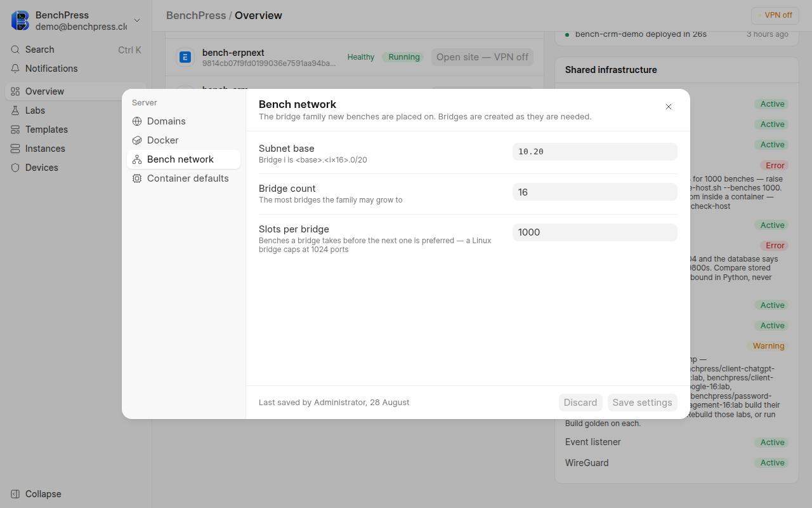Viewport: 812px width, 508px height.
Task: Click the BenchPress logo icon
Action: 20,20
